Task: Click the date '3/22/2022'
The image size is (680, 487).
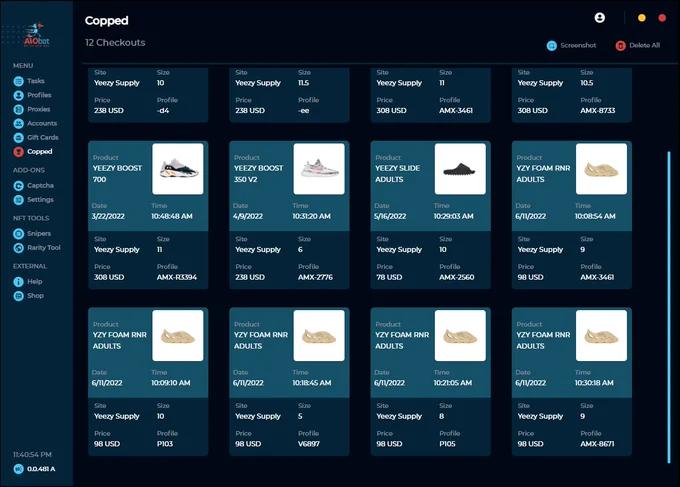Action: 108,216
